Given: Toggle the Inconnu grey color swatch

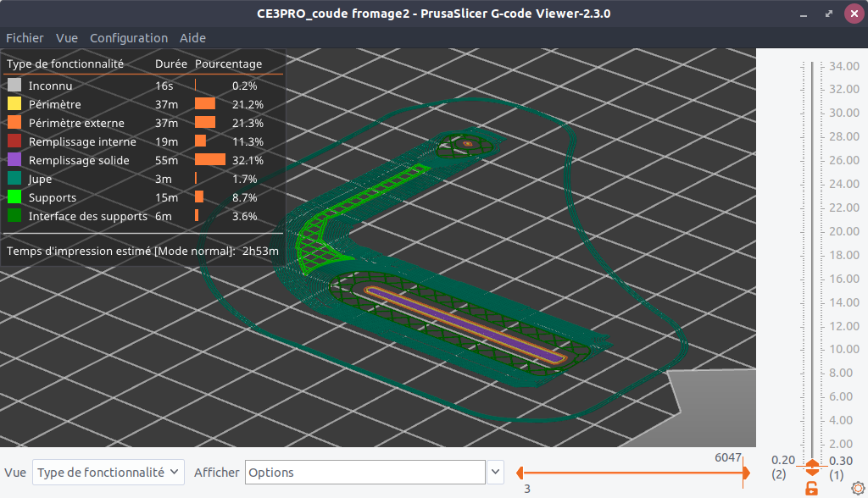Looking at the screenshot, I should (x=14, y=86).
